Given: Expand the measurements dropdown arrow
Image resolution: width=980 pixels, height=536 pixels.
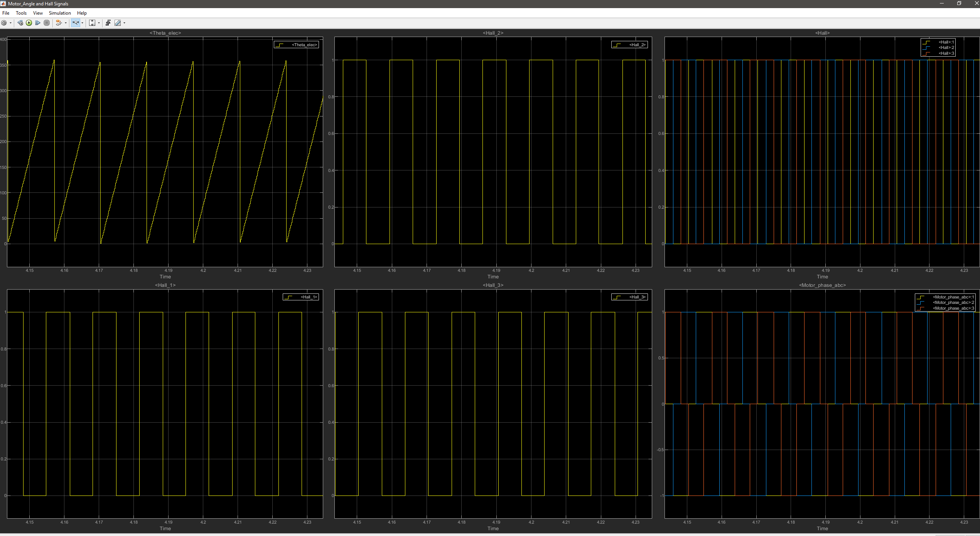Looking at the screenshot, I should [x=124, y=23].
